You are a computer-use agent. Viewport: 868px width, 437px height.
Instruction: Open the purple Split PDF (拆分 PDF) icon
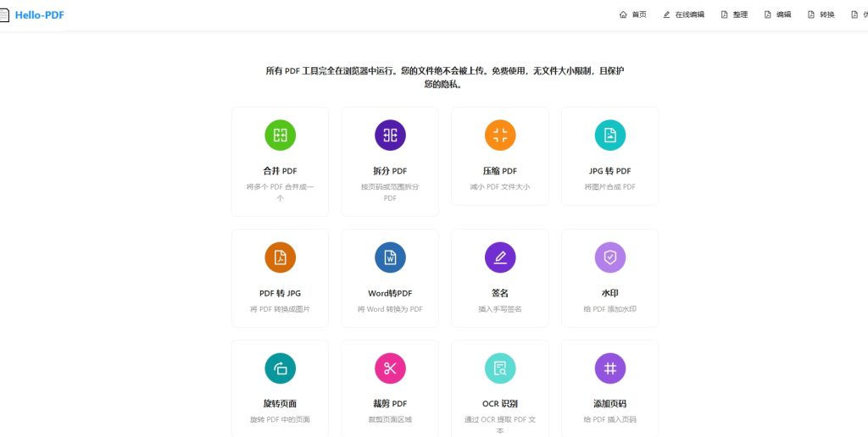(x=390, y=136)
